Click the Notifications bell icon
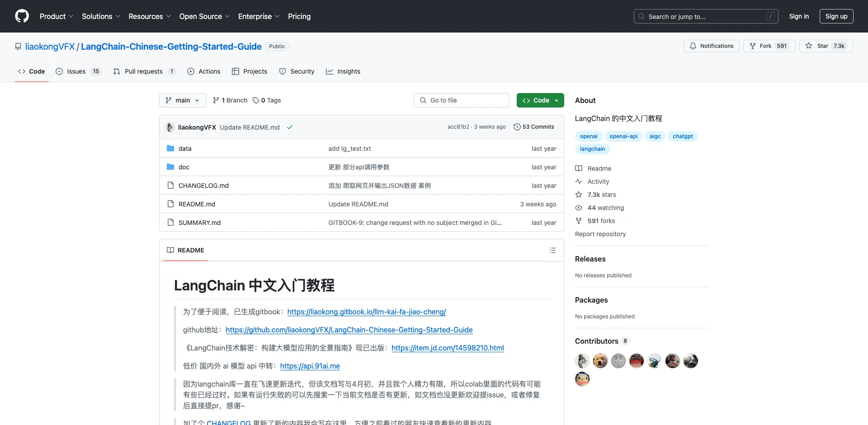 (x=693, y=46)
